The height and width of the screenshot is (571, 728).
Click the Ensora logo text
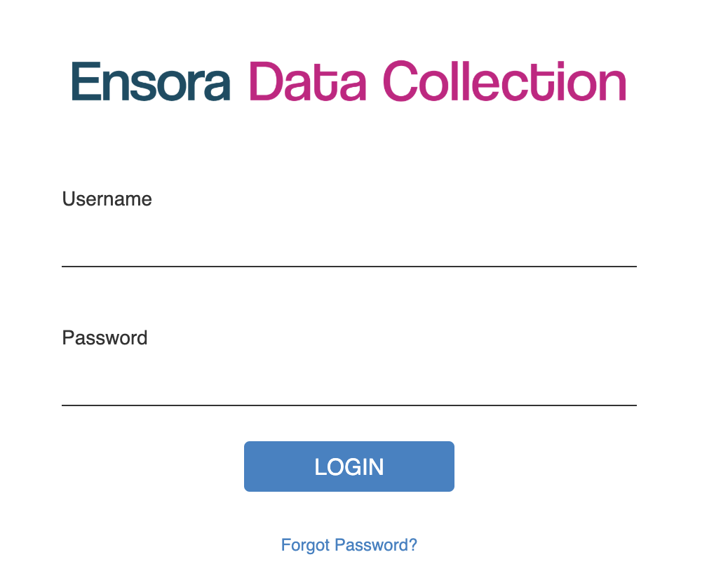click(x=151, y=81)
